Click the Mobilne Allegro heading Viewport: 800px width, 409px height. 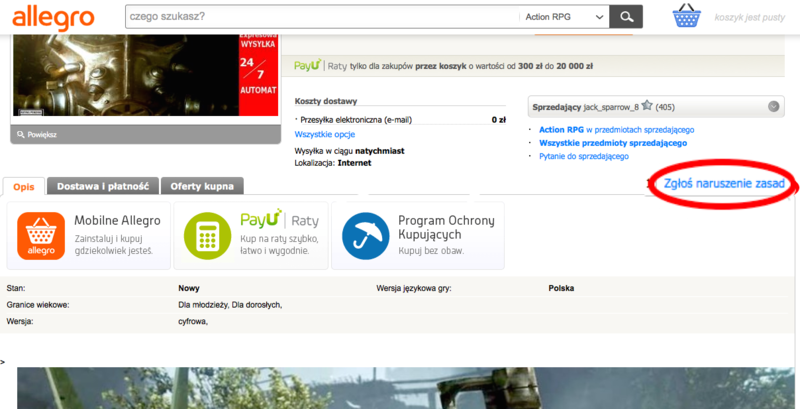pyautogui.click(x=117, y=220)
